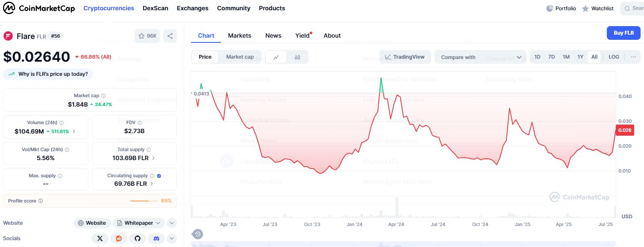Switch to the News tab

[x=273, y=36]
